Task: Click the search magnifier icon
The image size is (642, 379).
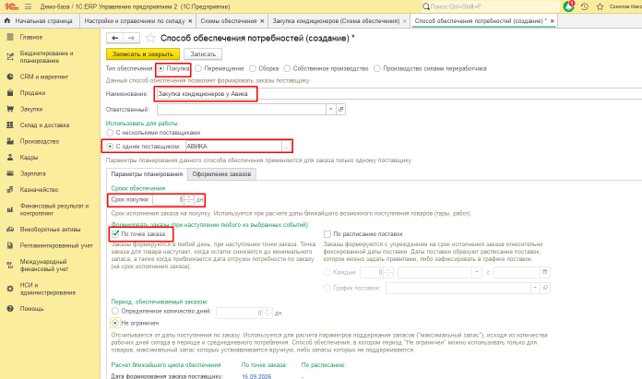Action: pyautogui.click(x=426, y=7)
